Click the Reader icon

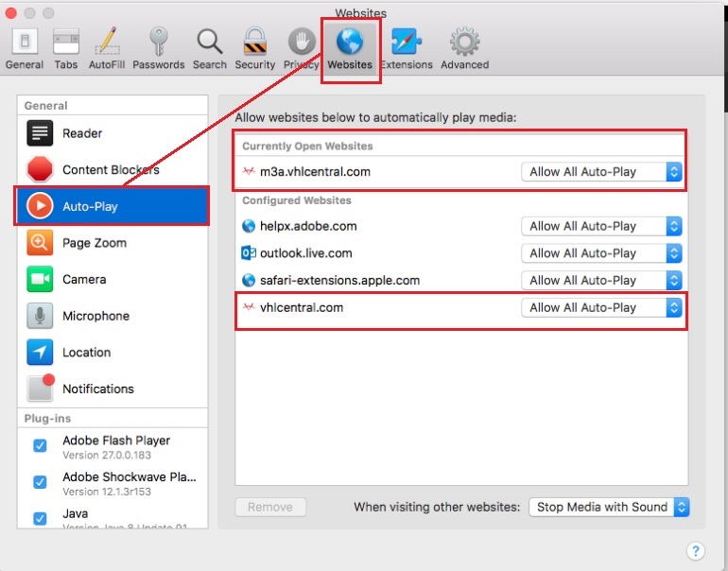(x=40, y=133)
